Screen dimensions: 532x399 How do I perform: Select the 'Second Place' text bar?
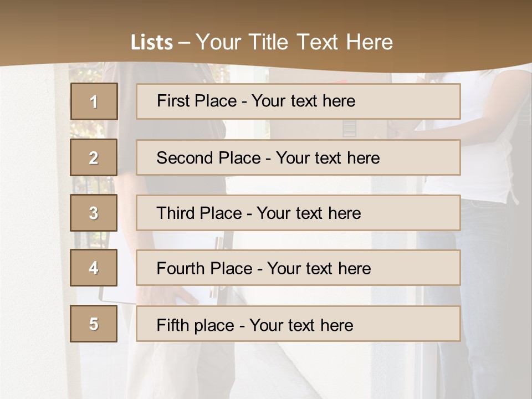tap(298, 158)
